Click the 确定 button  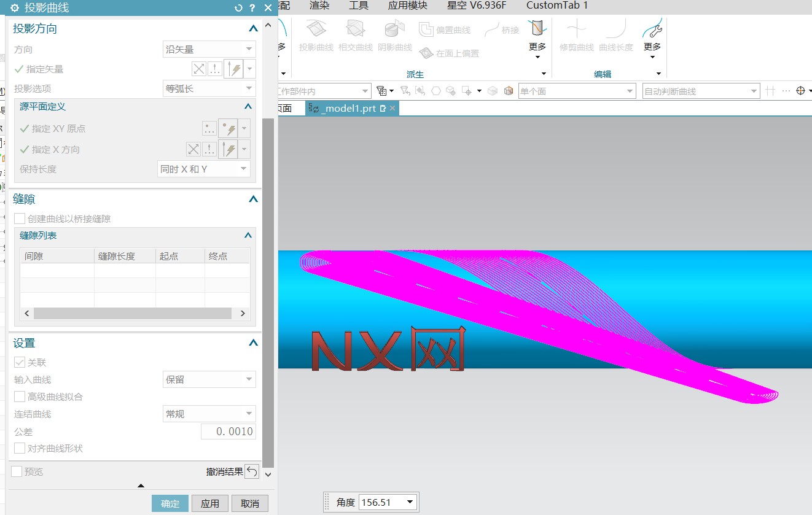[170, 503]
